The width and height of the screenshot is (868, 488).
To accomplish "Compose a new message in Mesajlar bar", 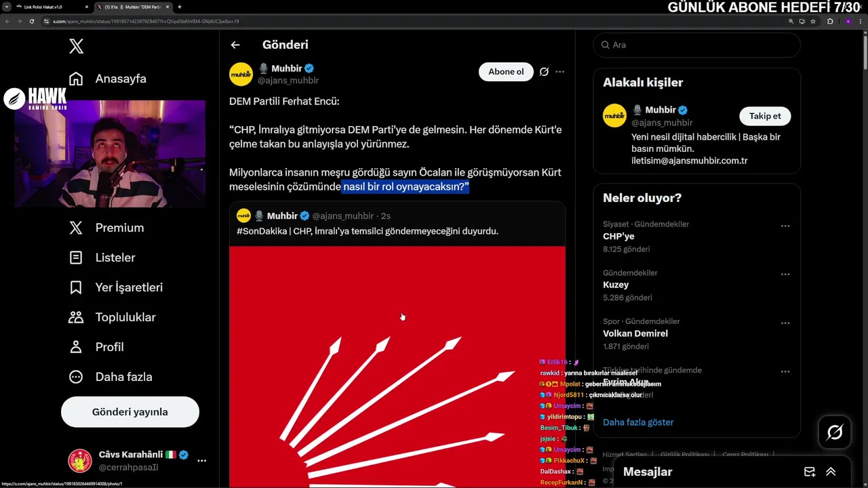I will (810, 472).
